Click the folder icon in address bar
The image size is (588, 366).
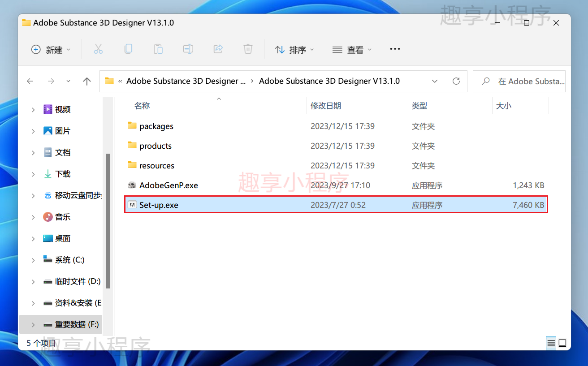tap(109, 81)
